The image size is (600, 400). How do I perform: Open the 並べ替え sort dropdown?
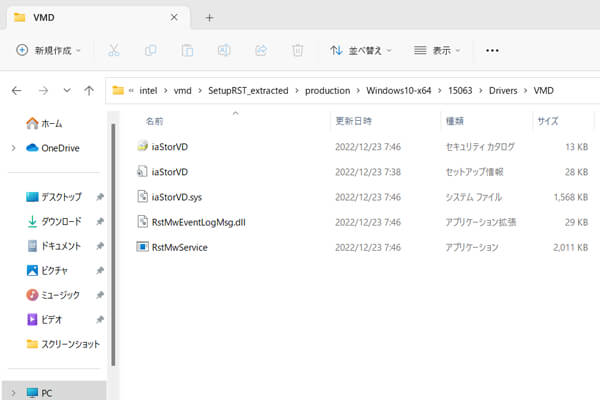[x=361, y=50]
